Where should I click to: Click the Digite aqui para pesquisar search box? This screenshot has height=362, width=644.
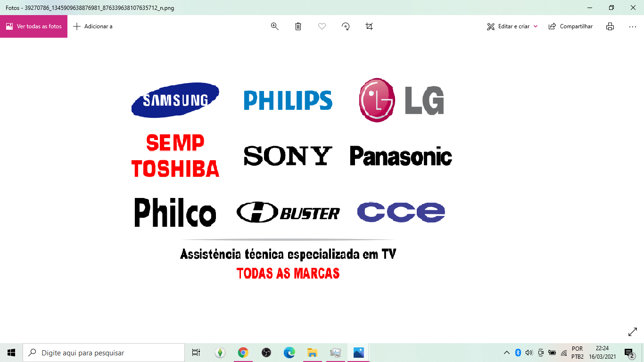click(104, 353)
